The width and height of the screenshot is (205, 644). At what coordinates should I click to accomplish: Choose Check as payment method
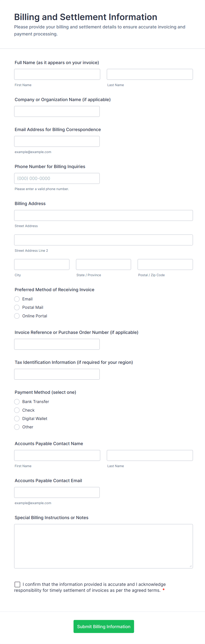tap(17, 410)
